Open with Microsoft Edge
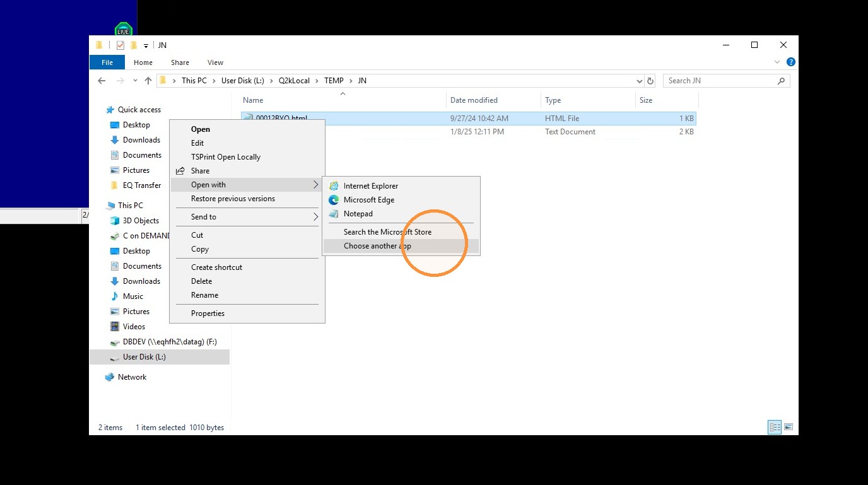The width and height of the screenshot is (868, 485). 401,200
